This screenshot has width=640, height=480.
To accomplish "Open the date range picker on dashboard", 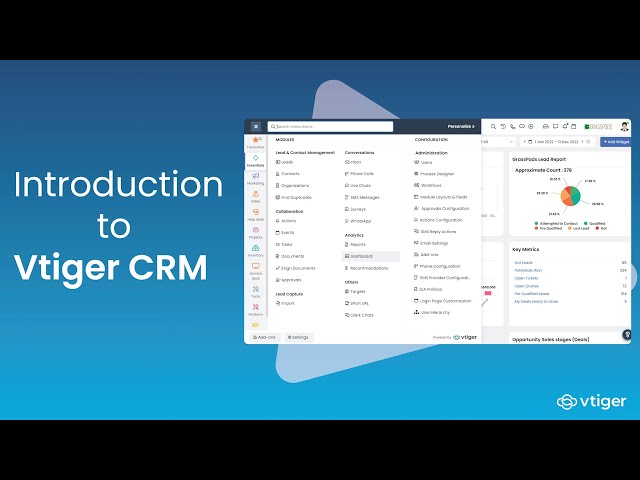I will pos(557,142).
